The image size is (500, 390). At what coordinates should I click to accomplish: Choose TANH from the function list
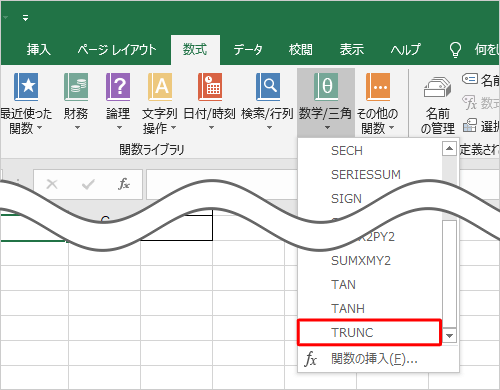(370, 309)
